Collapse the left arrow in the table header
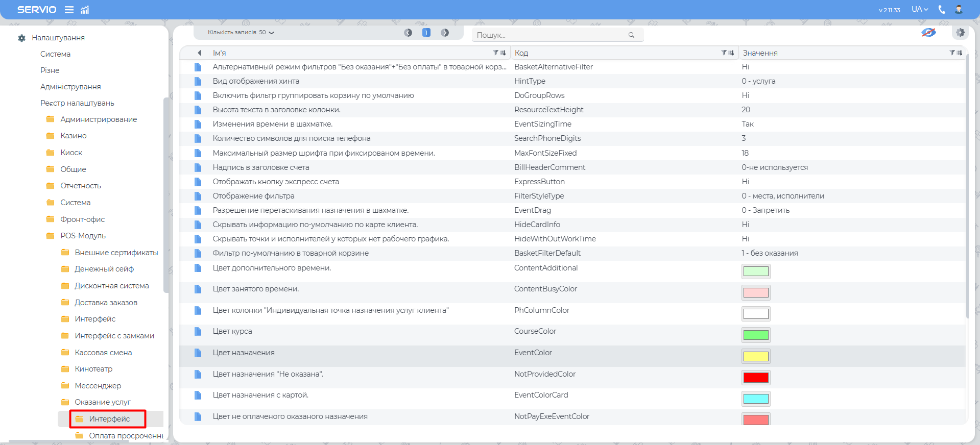Viewport: 980px width, 445px height. pos(199,53)
